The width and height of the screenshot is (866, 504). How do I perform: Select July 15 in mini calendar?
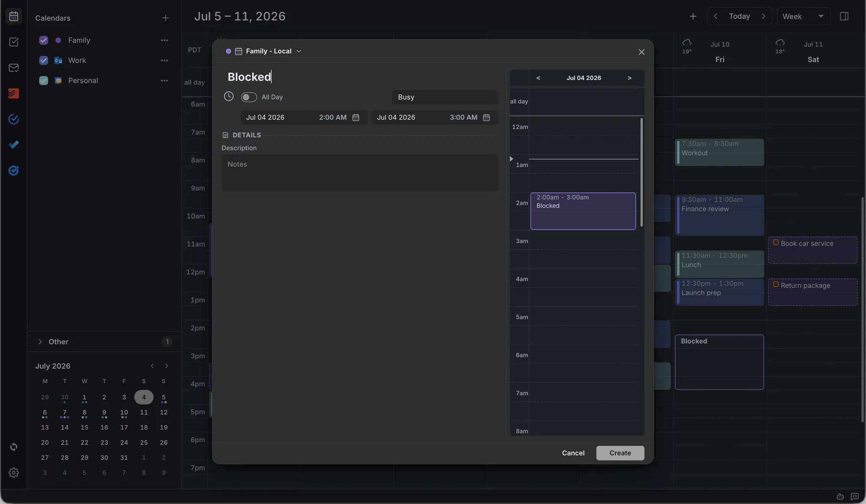click(x=84, y=427)
